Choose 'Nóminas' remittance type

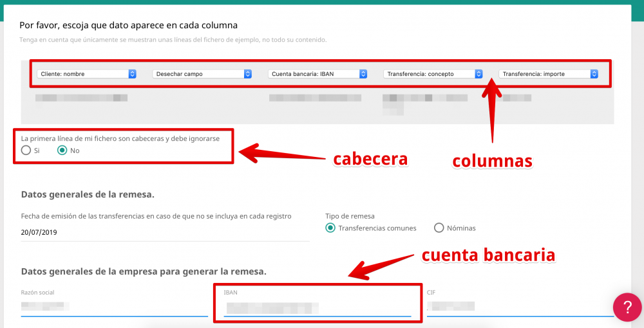point(439,228)
